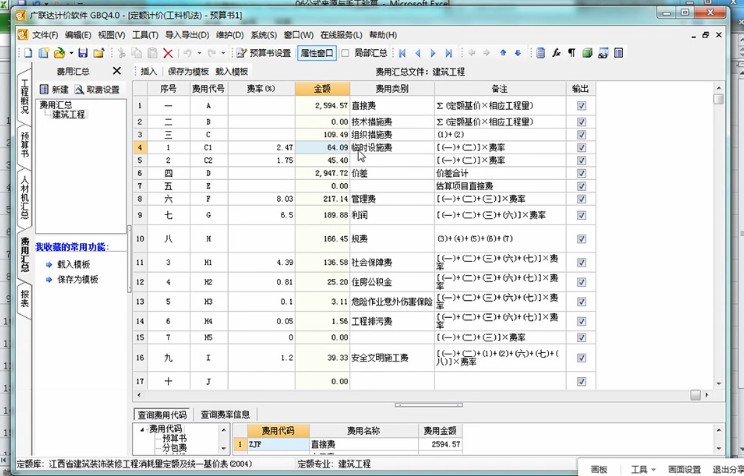Viewport: 744px width, 476px height.
Task: Switch to the 预算书 side tab
Action: click(25, 145)
